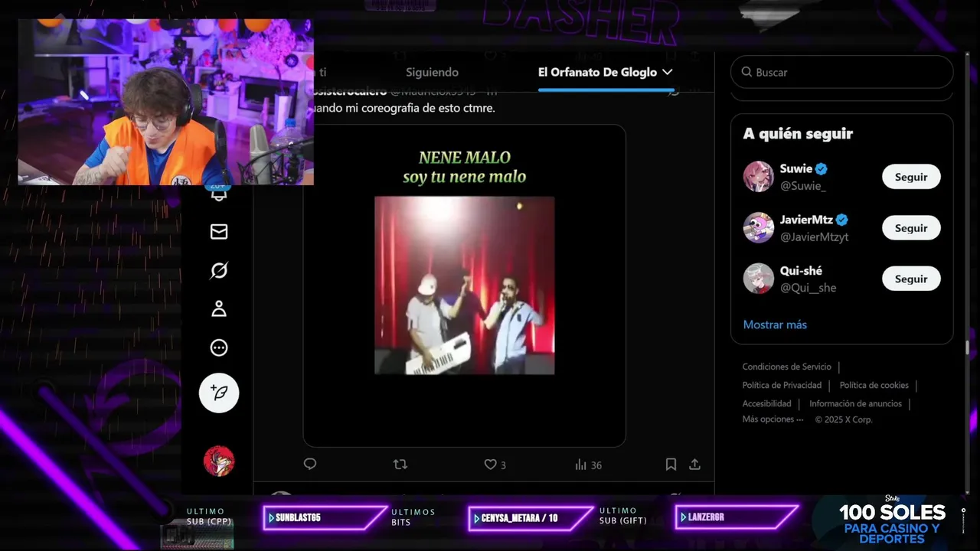Open Qui-shé's profile avatar
Image resolution: width=980 pixels, height=551 pixels.
[x=758, y=279]
